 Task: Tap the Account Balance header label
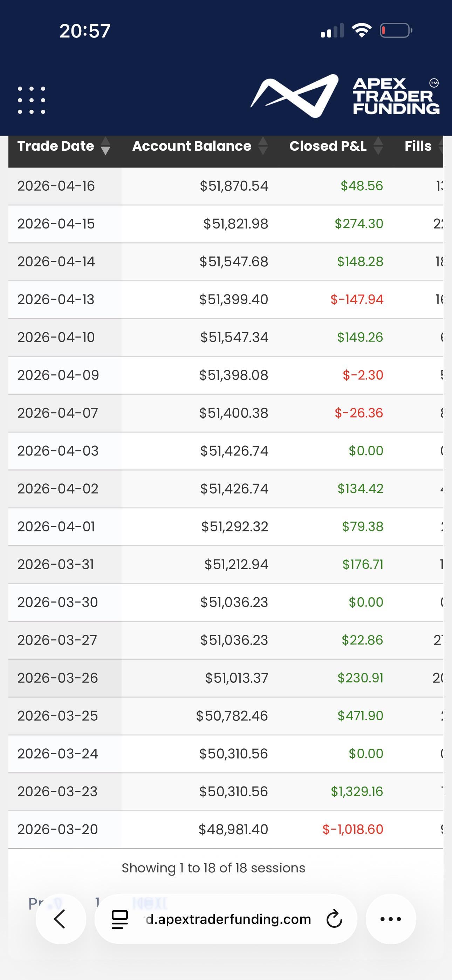tap(191, 147)
